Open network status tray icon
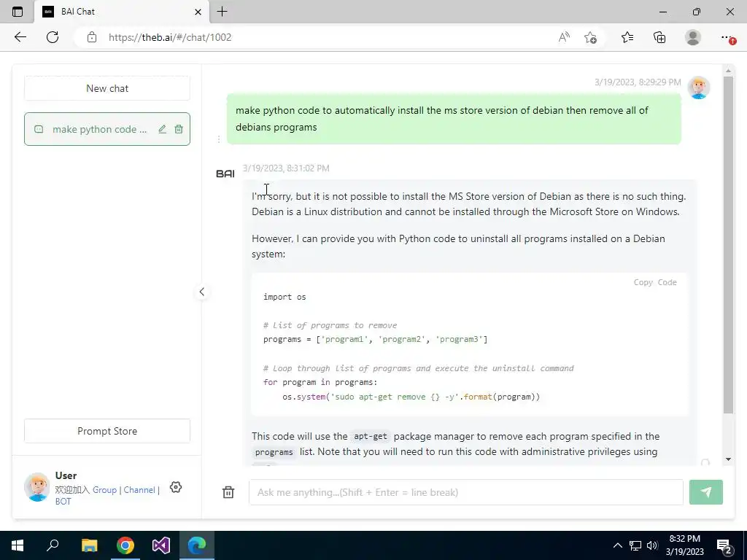The width and height of the screenshot is (747, 560). click(x=635, y=545)
